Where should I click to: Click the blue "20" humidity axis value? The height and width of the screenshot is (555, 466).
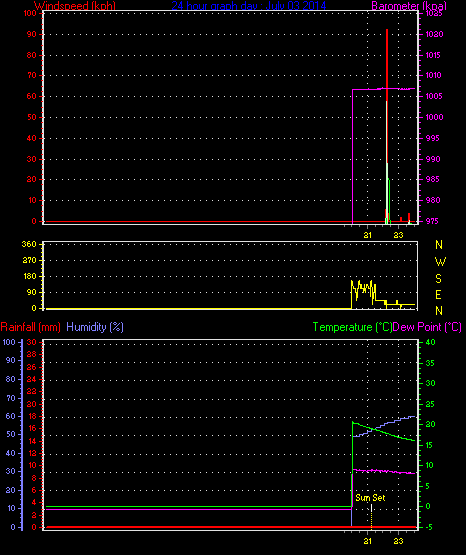coord(11,490)
